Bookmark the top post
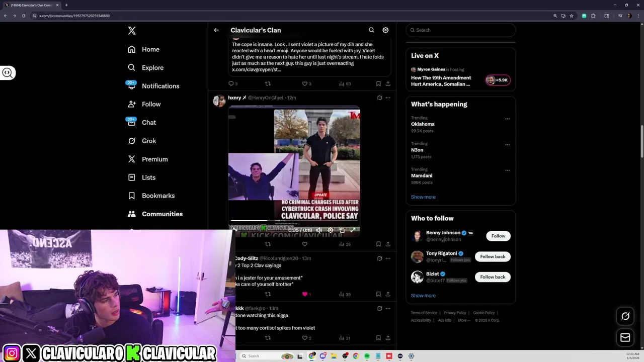The width and height of the screenshot is (644, 362). (x=378, y=83)
